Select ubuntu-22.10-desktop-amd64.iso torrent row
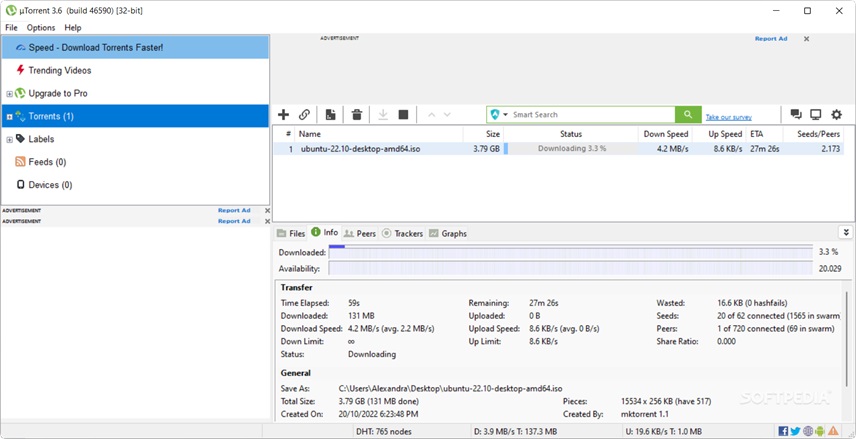This screenshot has width=856, height=439. (558, 149)
